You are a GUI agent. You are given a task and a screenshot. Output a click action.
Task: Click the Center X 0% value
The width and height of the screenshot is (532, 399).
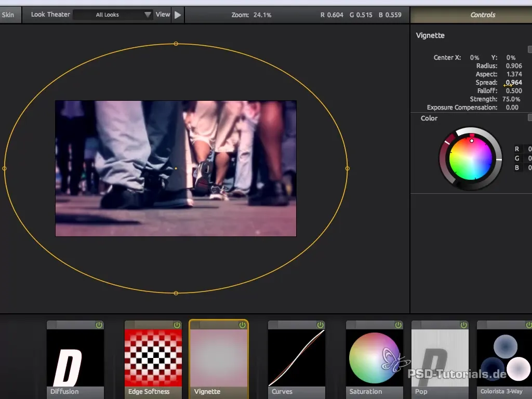pyautogui.click(x=474, y=58)
